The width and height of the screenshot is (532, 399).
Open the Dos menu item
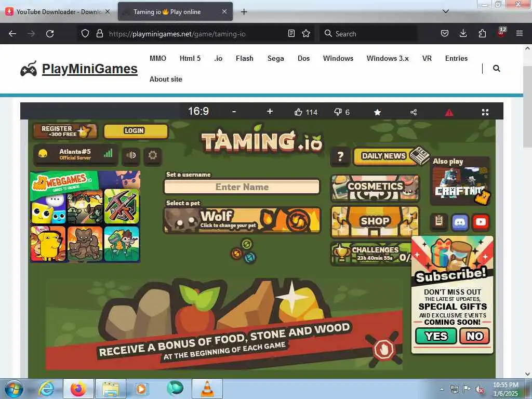(303, 58)
